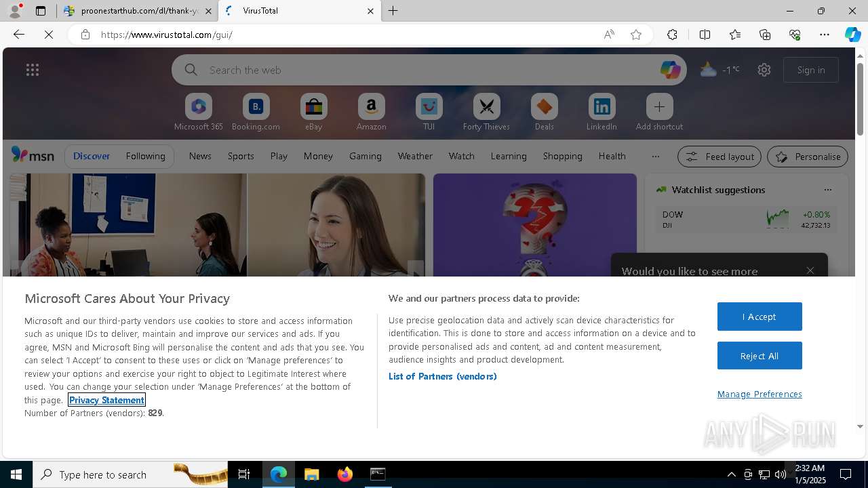Click the weather -1°C widget
Viewport: 868px width, 488px height.
[720, 70]
